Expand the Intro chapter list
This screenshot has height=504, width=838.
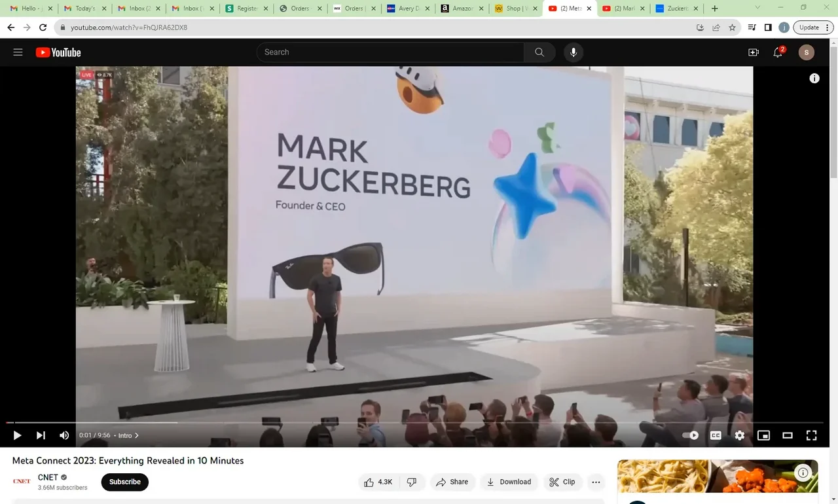[x=128, y=435]
